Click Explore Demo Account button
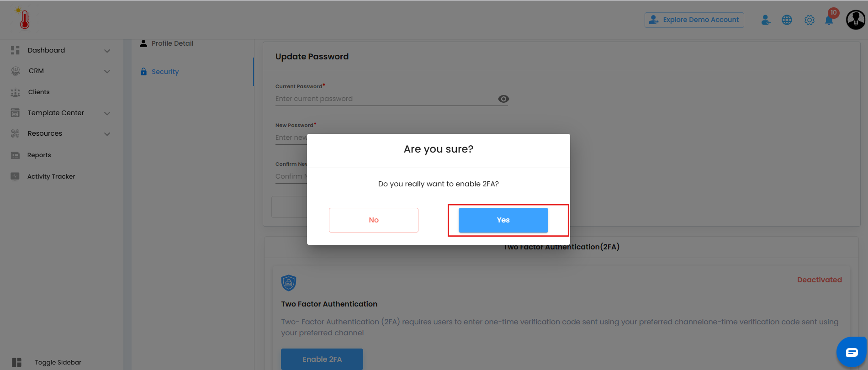 tap(694, 20)
